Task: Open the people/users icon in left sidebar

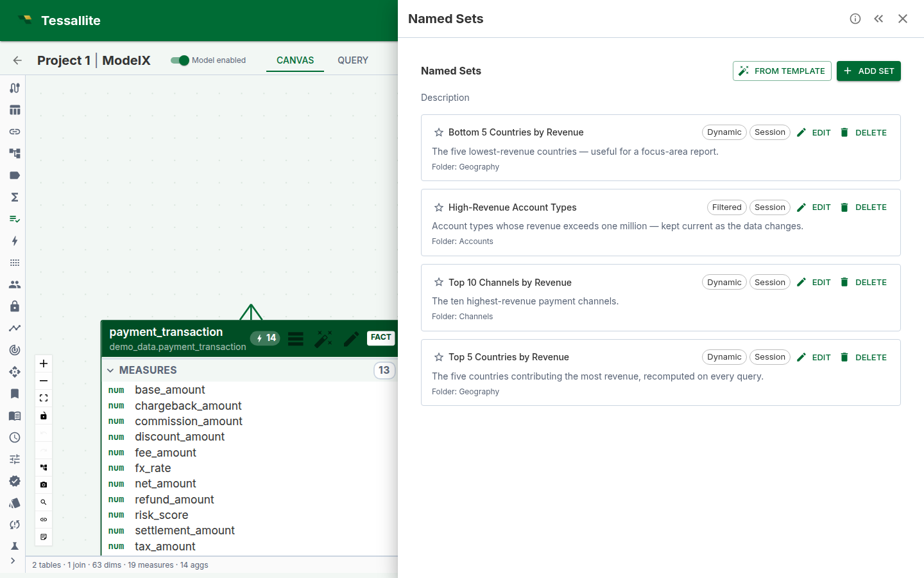Action: [x=15, y=285]
